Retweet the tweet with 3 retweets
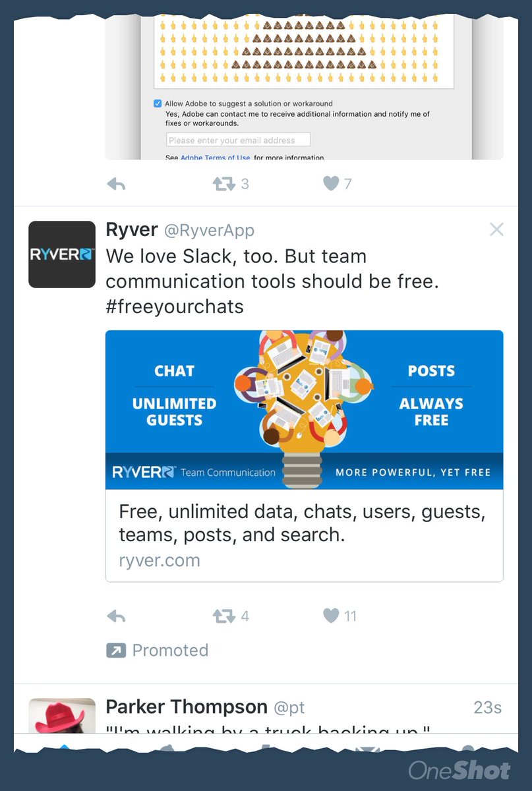The width and height of the screenshot is (532, 791). pos(224,184)
